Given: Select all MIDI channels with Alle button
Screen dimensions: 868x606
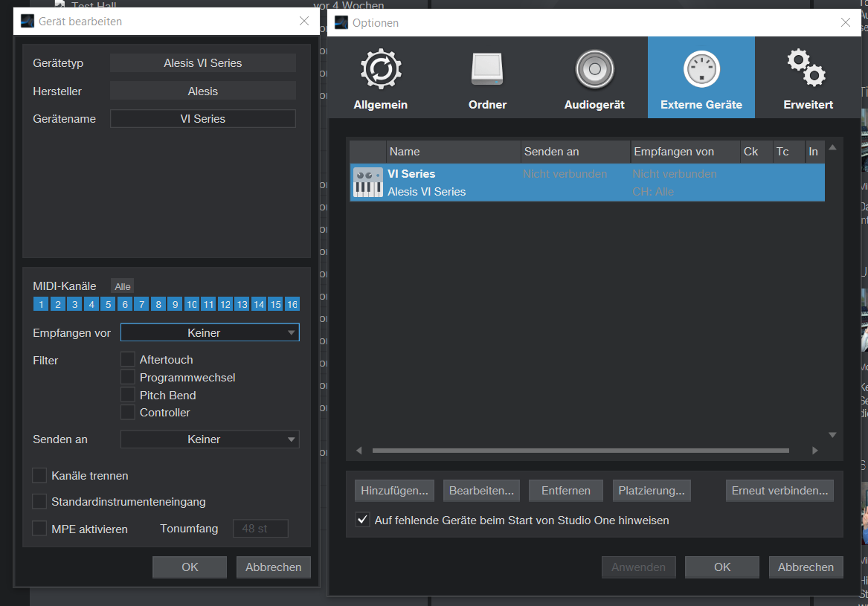Looking at the screenshot, I should 123,286.
